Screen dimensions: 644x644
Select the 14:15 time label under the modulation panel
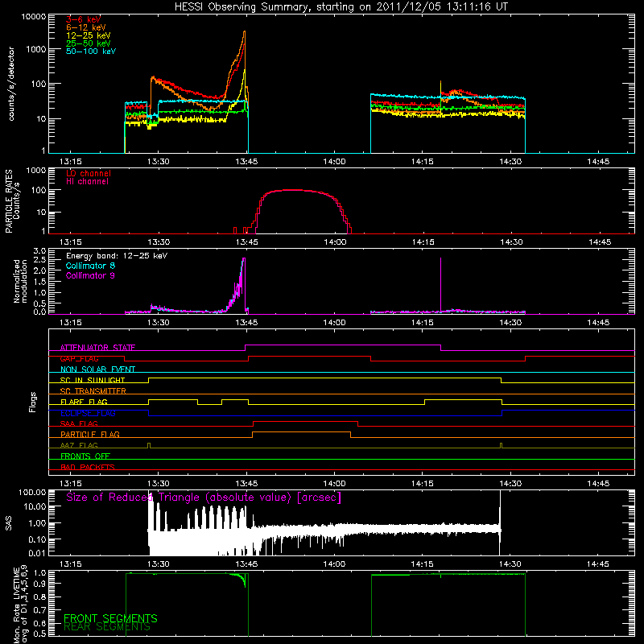[422, 323]
